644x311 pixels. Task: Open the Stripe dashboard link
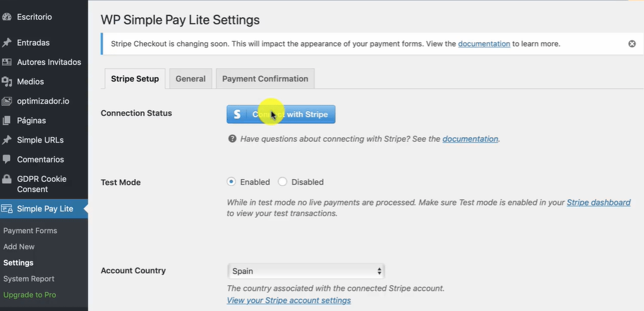[598, 203]
